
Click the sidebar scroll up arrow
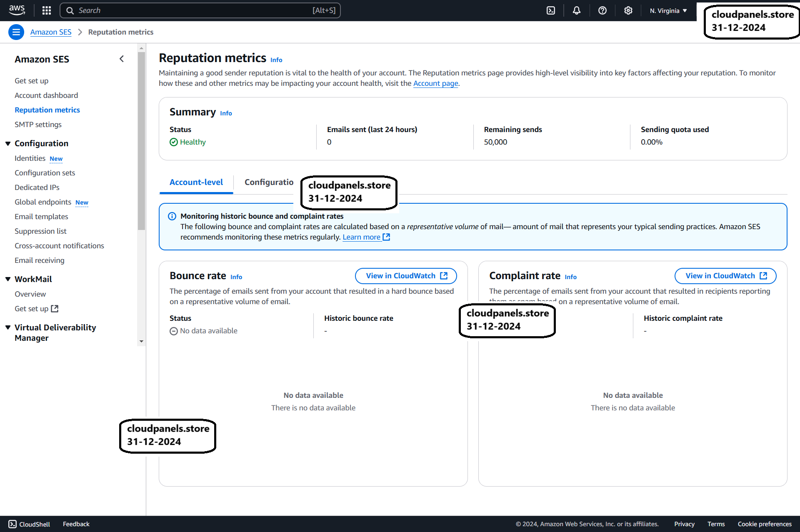click(x=141, y=48)
